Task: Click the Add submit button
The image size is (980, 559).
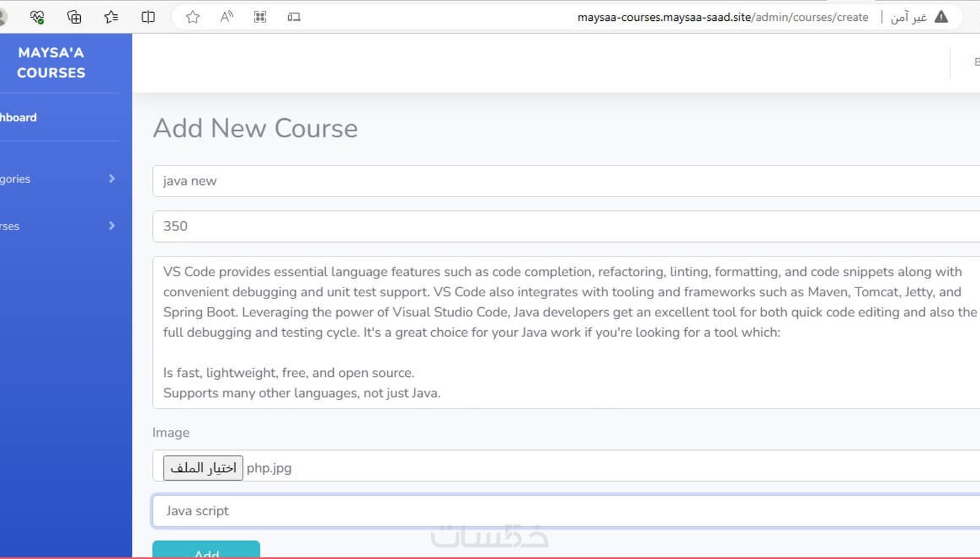Action: [206, 550]
